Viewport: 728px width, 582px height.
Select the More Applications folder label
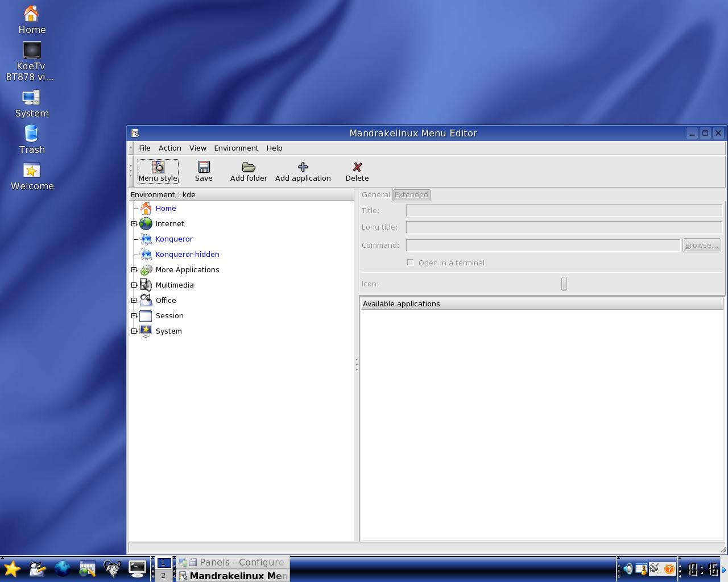187,269
